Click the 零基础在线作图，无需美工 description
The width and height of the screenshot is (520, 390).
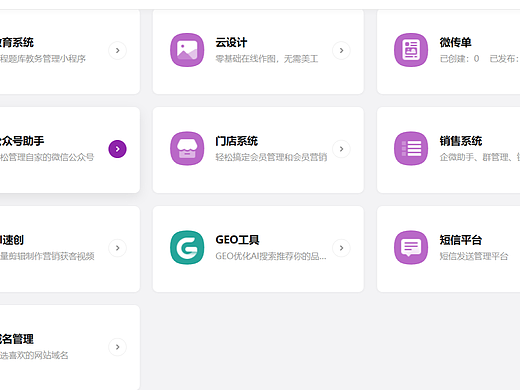tap(267, 59)
